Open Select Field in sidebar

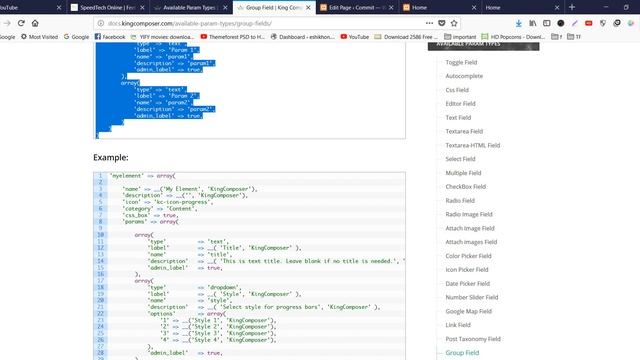pyautogui.click(x=460, y=159)
